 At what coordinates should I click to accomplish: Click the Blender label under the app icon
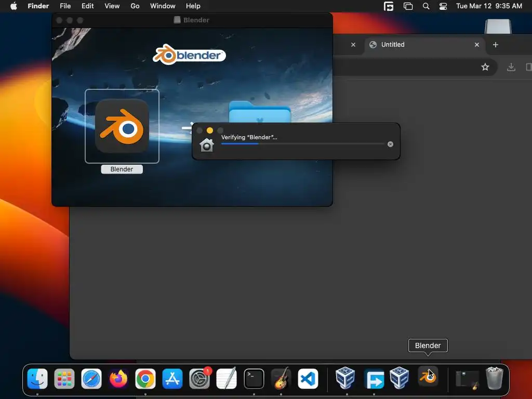(x=122, y=169)
